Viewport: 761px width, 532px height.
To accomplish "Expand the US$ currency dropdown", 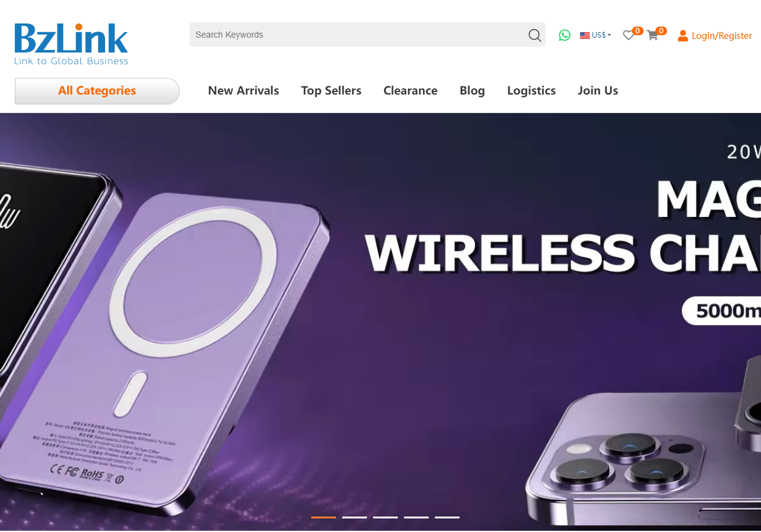I will pos(601,35).
